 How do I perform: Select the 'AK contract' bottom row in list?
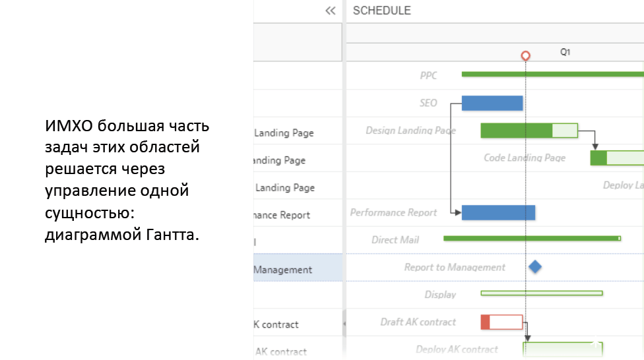point(298,349)
